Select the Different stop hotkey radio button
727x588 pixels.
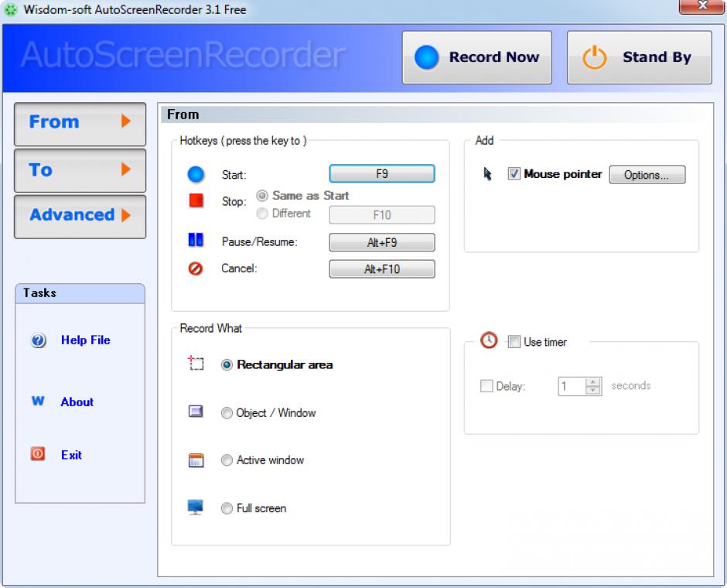[x=262, y=214]
